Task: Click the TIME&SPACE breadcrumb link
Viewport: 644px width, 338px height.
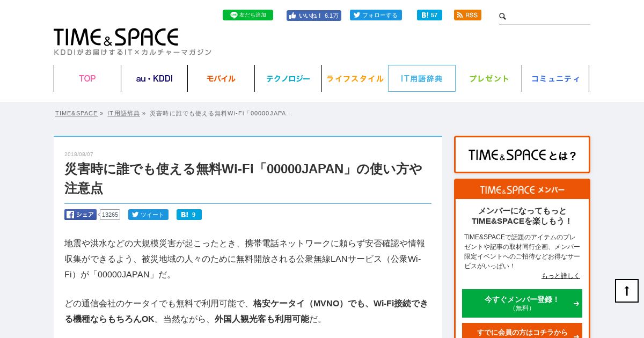Action: coord(76,113)
